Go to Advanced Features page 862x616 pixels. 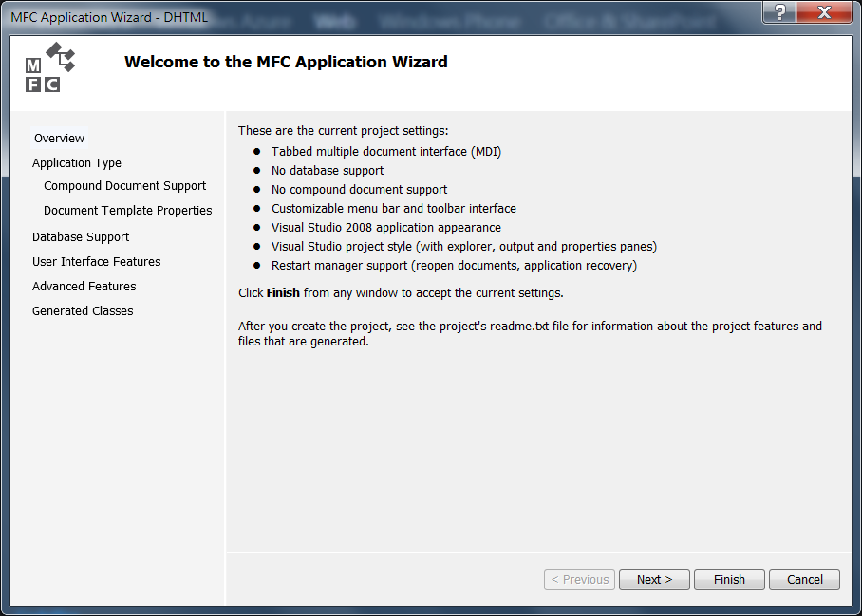84,287
